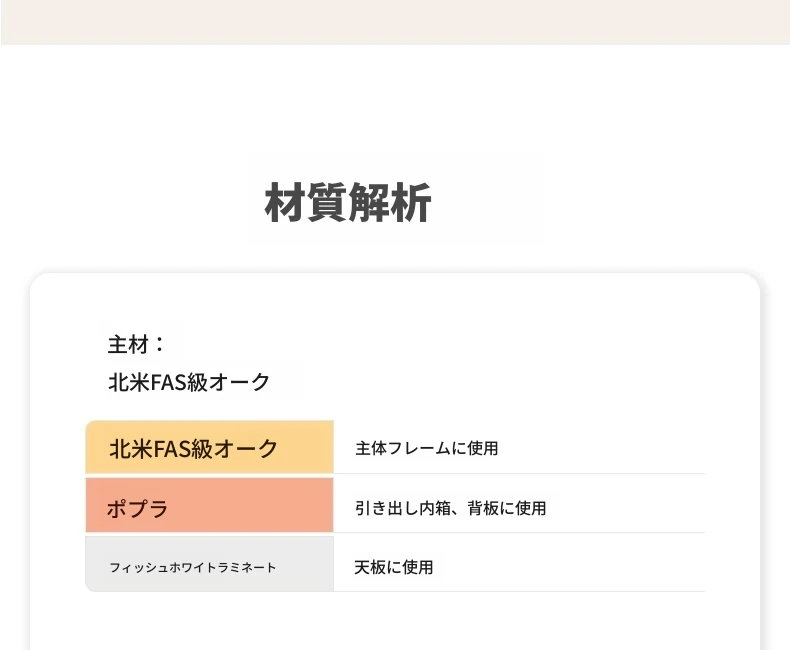
Task: Select the gray フィッシュホワイトラミネート swatch cell
Action: pyautogui.click(x=210, y=564)
